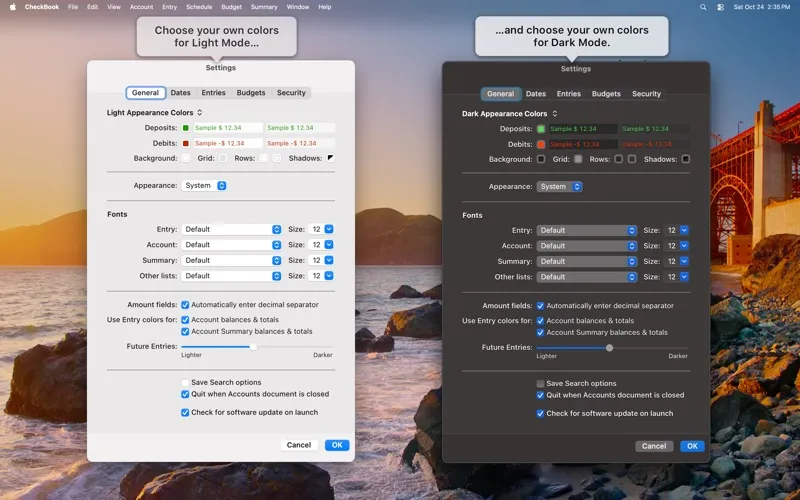Open the Budget menu

[x=232, y=7]
